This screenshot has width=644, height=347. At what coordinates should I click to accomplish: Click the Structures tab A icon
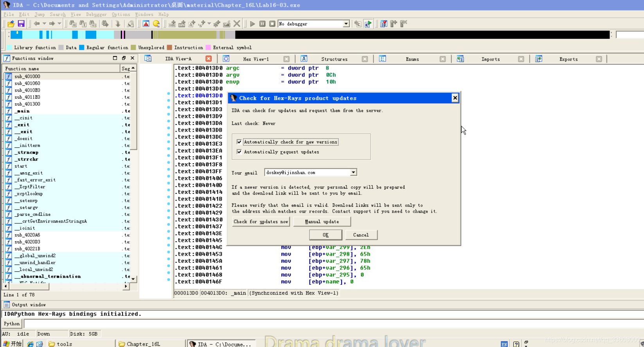pos(304,59)
